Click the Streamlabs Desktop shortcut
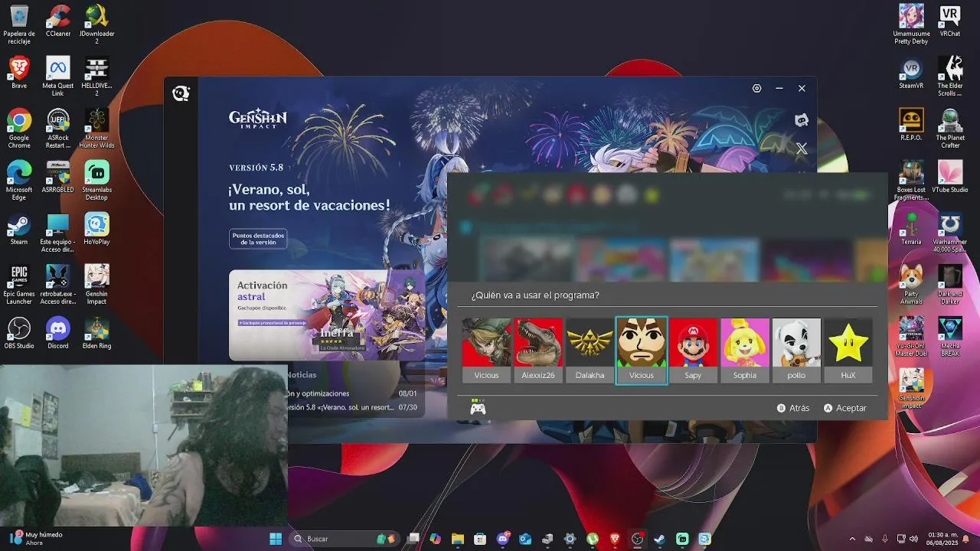980x551 pixels. tap(96, 181)
